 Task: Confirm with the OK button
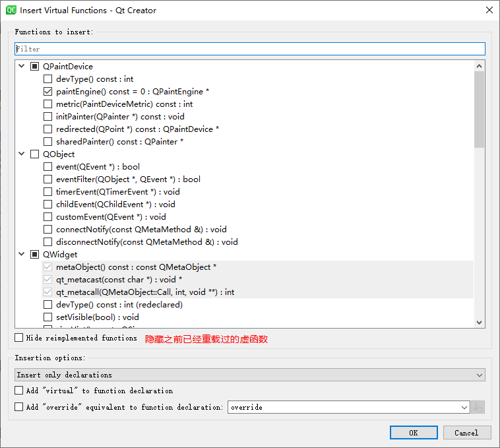(x=414, y=433)
